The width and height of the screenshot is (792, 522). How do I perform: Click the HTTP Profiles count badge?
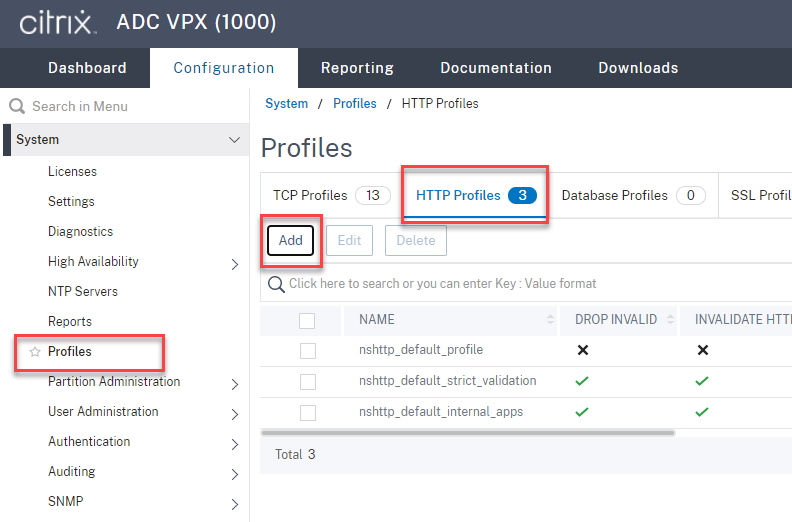pos(522,195)
